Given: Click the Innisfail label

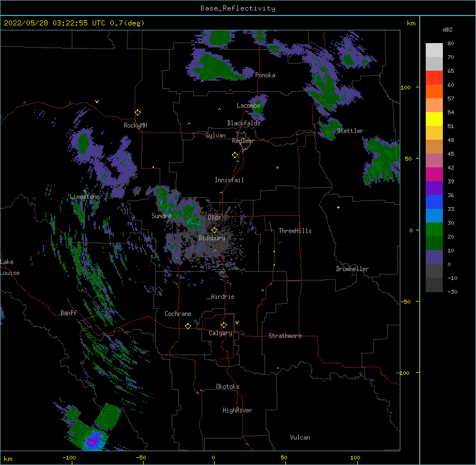Looking at the screenshot, I should pos(229,180).
